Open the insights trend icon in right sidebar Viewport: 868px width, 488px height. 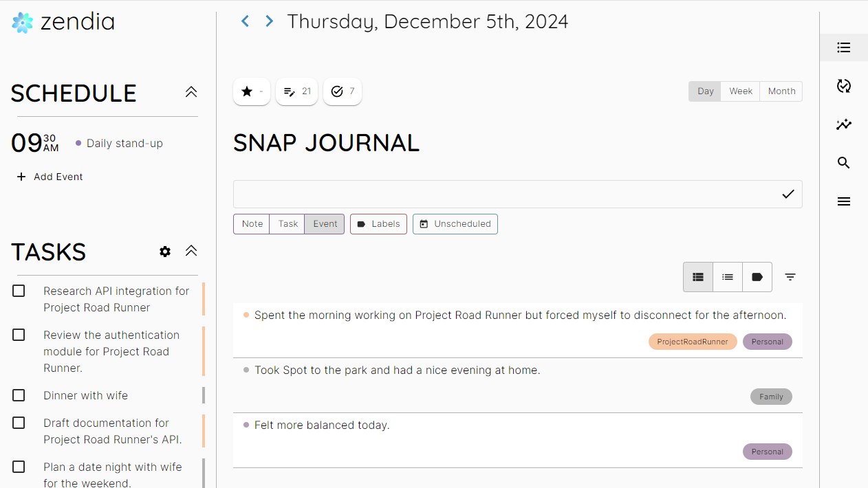click(x=844, y=124)
